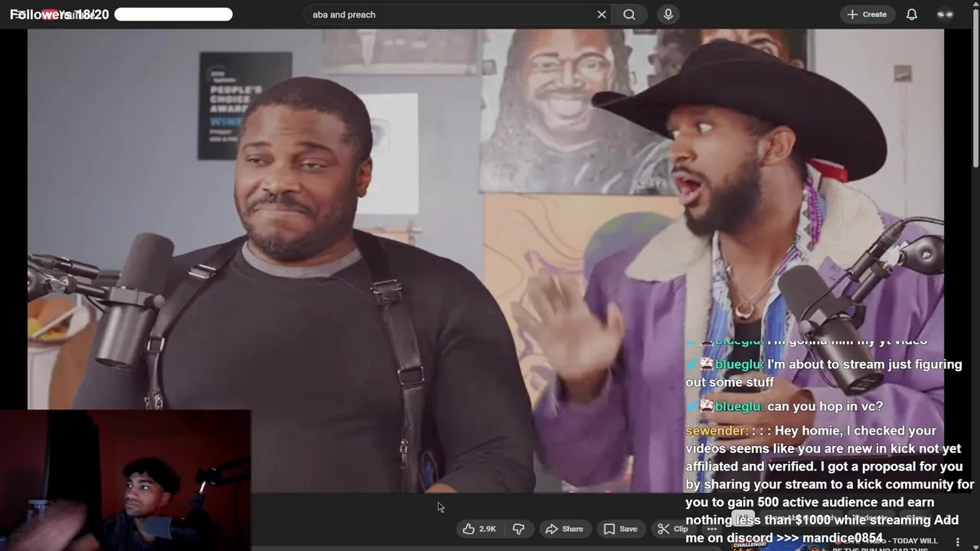Start voice search with microphone icon
The width and height of the screenshot is (980, 551).
pyautogui.click(x=668, y=15)
